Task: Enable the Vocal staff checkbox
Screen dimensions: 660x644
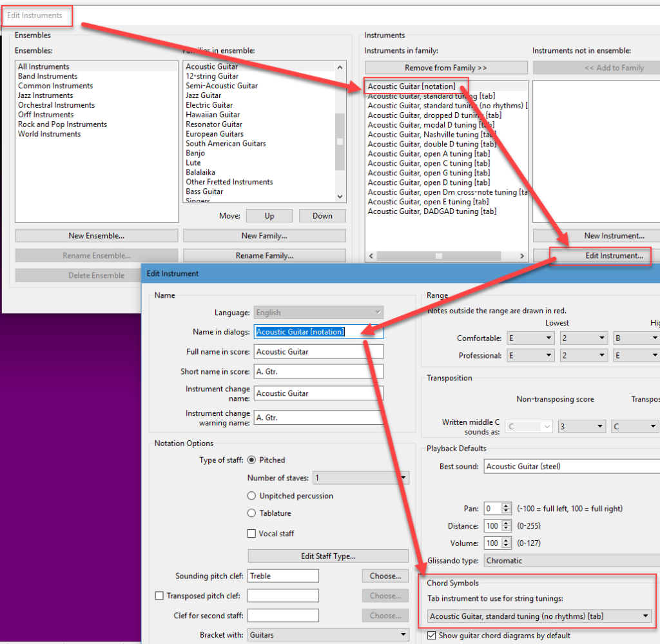Action: point(252,534)
